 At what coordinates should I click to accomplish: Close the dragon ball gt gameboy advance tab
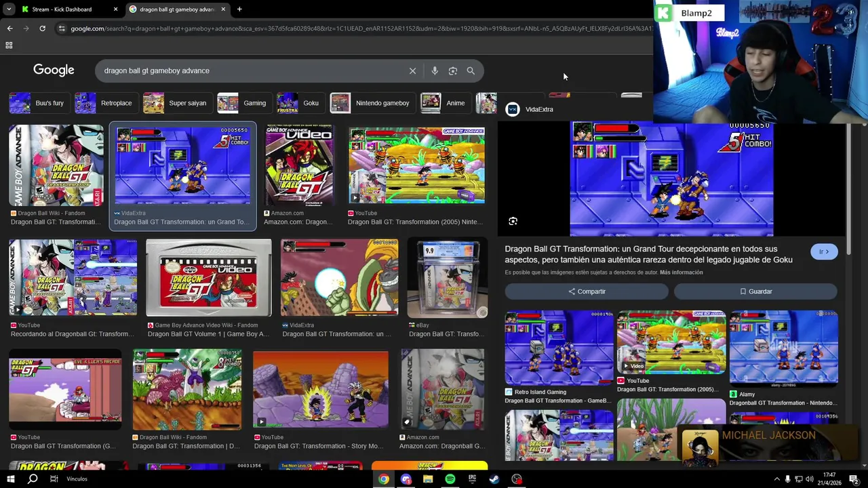pyautogui.click(x=223, y=9)
